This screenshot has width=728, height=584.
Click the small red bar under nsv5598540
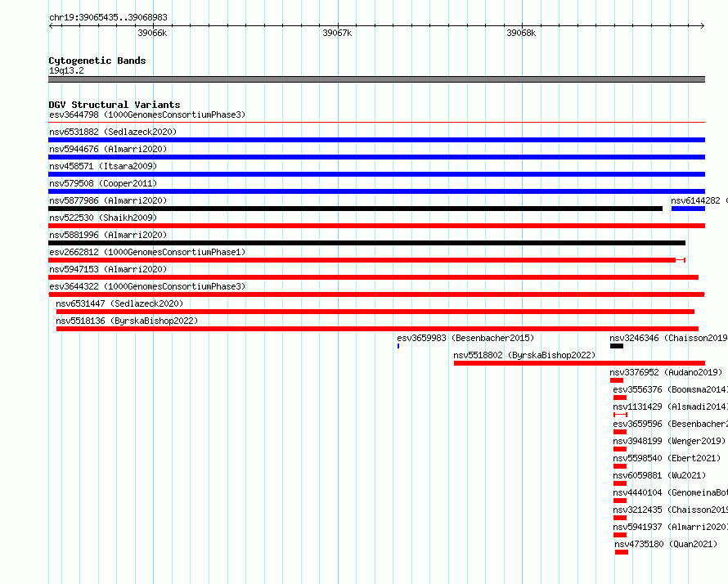pyautogui.click(x=620, y=466)
